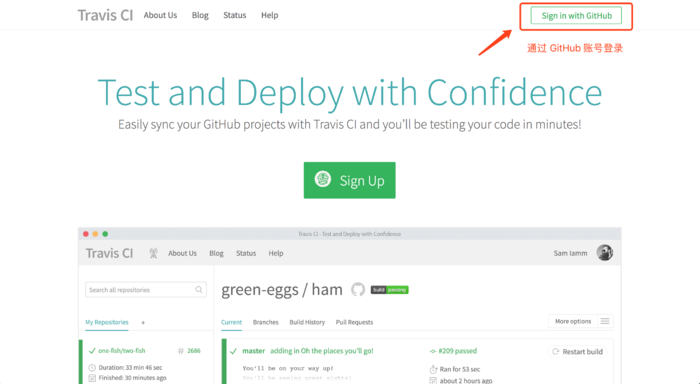Click the Test and Deploy with Confidence headline

[350, 92]
